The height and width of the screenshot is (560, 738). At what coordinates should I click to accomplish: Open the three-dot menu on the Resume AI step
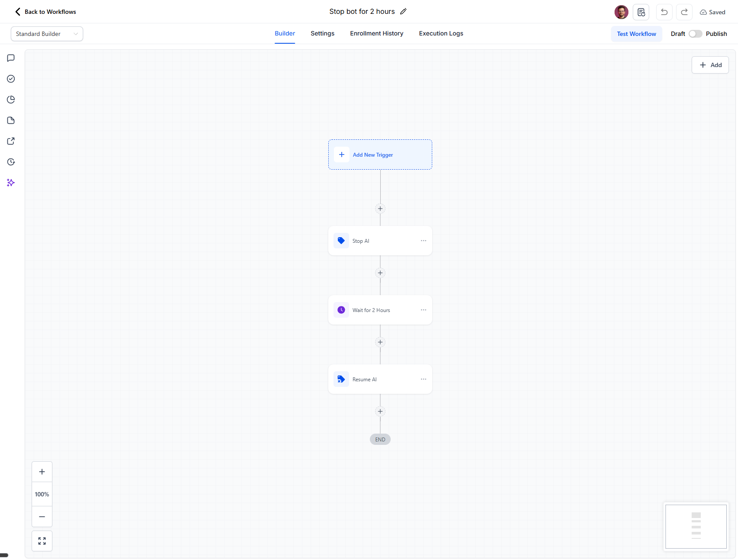423,379
